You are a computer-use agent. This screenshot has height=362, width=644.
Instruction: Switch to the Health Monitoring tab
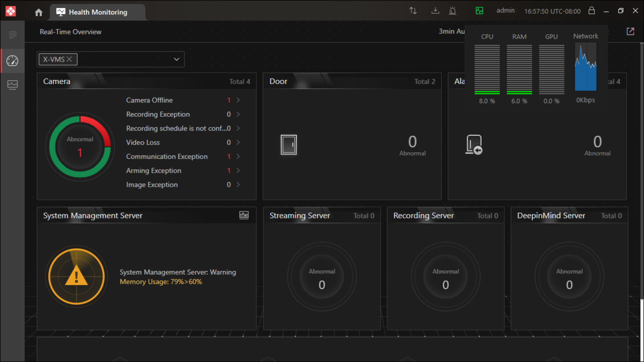tap(98, 12)
